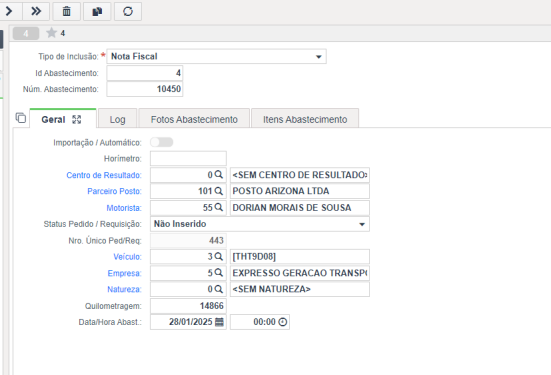551x375 pixels.
Task: Click the Núm. Abastecimento field
Action: coord(145,89)
